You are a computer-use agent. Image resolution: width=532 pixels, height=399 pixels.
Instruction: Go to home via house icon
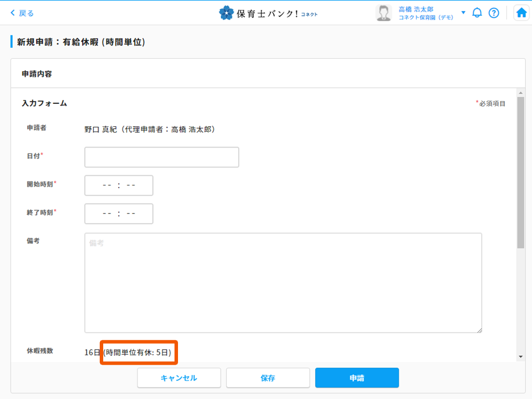(522, 13)
